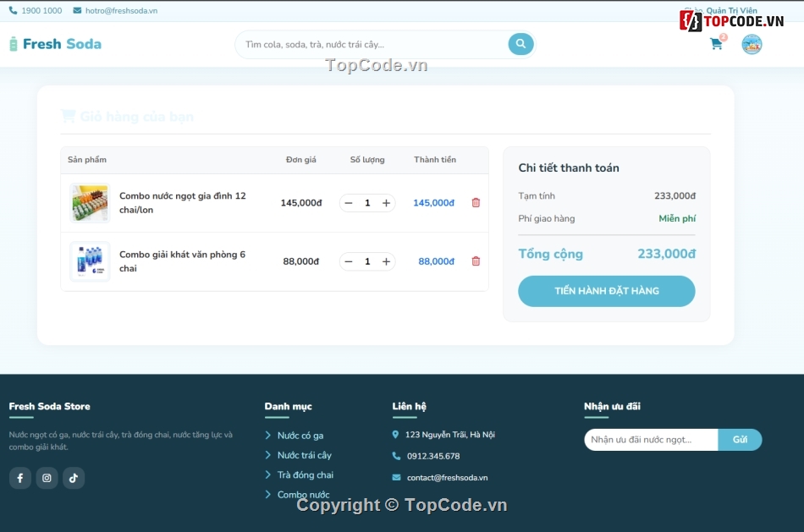
Task: Decrease quantity of family 12-bottle combo
Action: (349, 203)
